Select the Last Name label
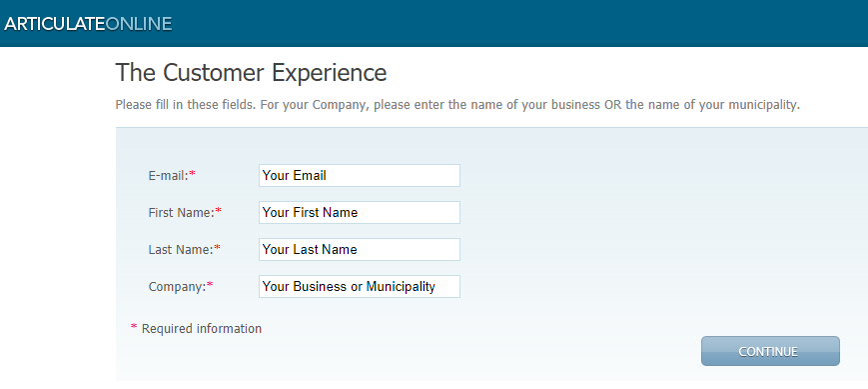Image resolution: width=868 pixels, height=389 pixels. tap(181, 250)
